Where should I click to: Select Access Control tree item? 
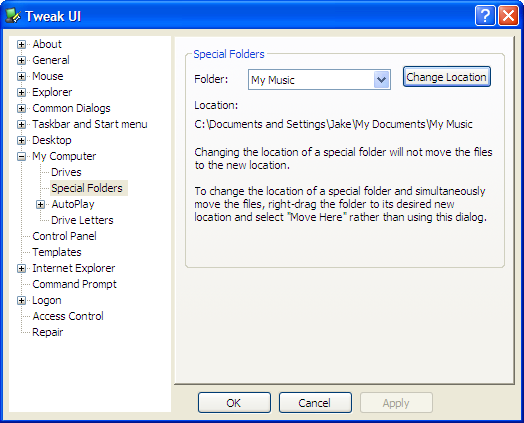[x=68, y=316]
